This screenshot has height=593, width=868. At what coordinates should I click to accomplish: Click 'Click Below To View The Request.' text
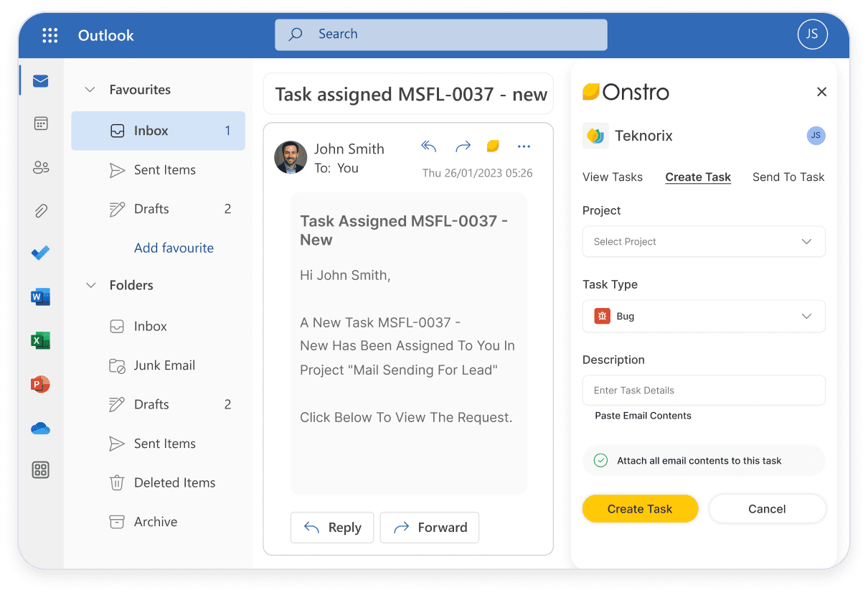click(x=406, y=417)
